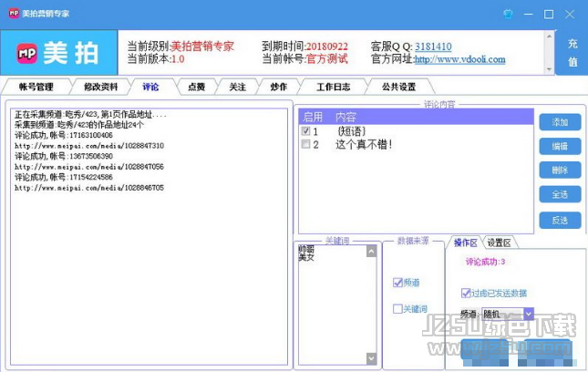Toggle the 过滤已发送数据 checkbox
The width and height of the screenshot is (588, 372).
pyautogui.click(x=466, y=294)
